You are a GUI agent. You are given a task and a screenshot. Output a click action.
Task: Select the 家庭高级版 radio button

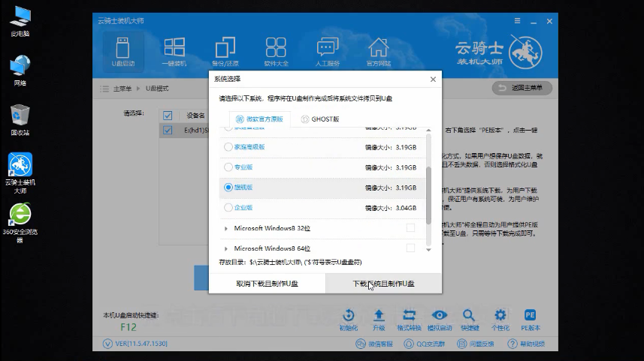(x=228, y=147)
